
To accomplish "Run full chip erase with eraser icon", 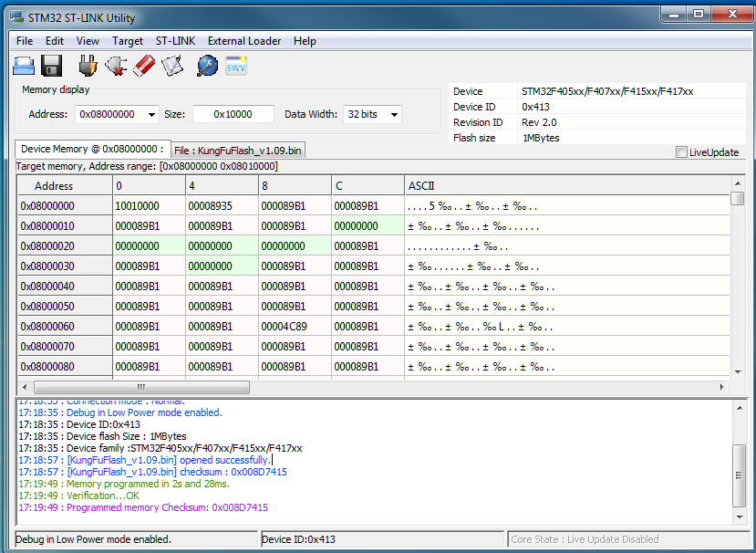I will 144,66.
